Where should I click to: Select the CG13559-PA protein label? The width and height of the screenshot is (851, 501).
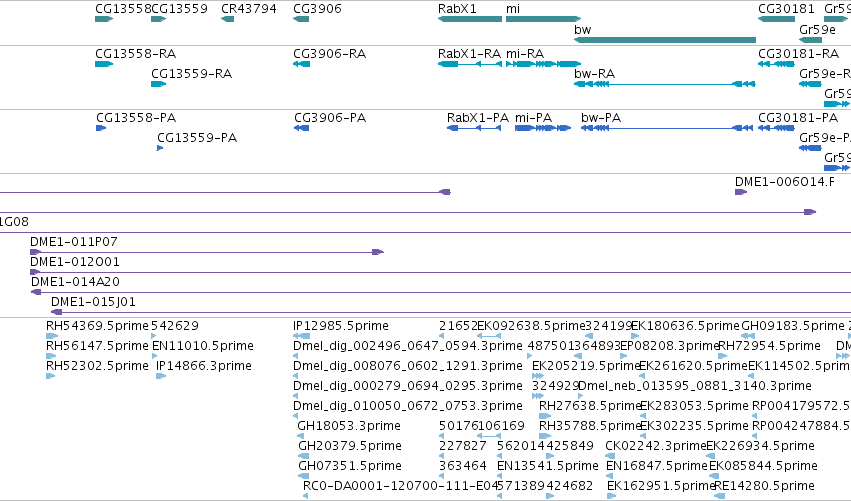pyautogui.click(x=197, y=138)
